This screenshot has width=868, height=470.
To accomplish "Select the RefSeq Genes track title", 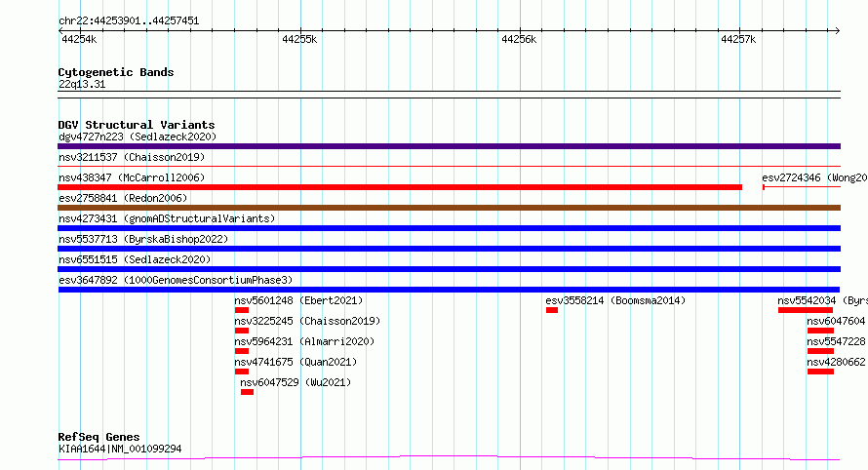I will [x=99, y=437].
